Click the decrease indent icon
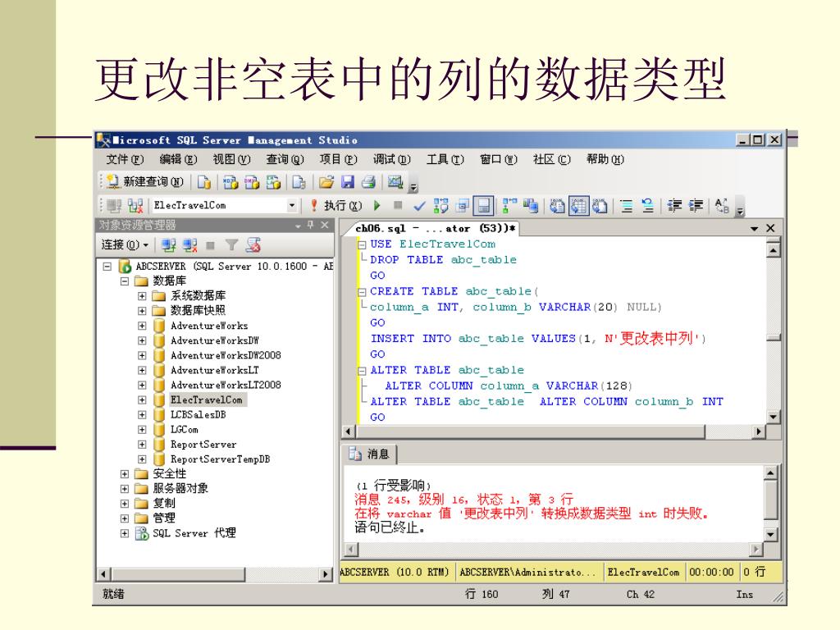Image resolution: width=840 pixels, height=630 pixels. 674,206
